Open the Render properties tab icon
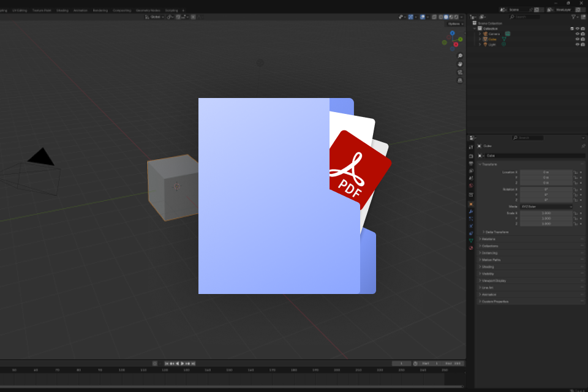Viewport: 588px width, 392px height. pyautogui.click(x=471, y=156)
